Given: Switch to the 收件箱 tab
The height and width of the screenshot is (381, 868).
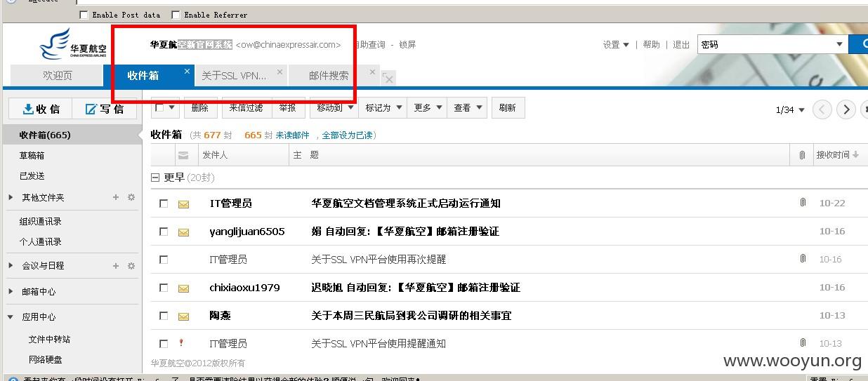Looking at the screenshot, I should coord(143,75).
